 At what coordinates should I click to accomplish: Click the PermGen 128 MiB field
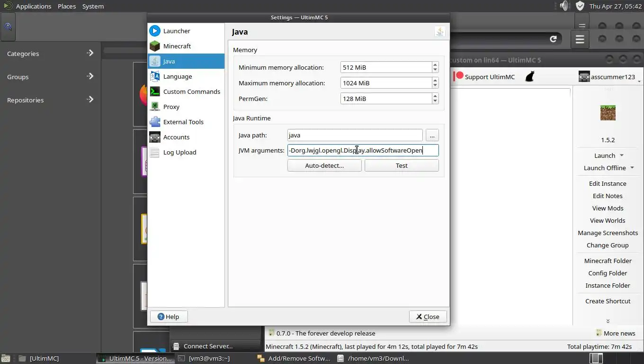(x=386, y=99)
